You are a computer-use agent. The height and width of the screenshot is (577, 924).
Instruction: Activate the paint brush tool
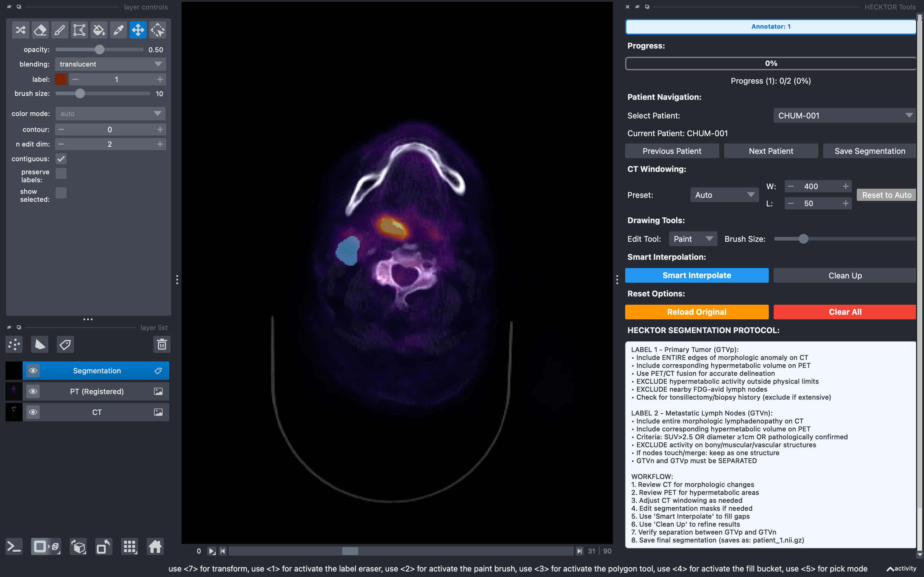60,30
